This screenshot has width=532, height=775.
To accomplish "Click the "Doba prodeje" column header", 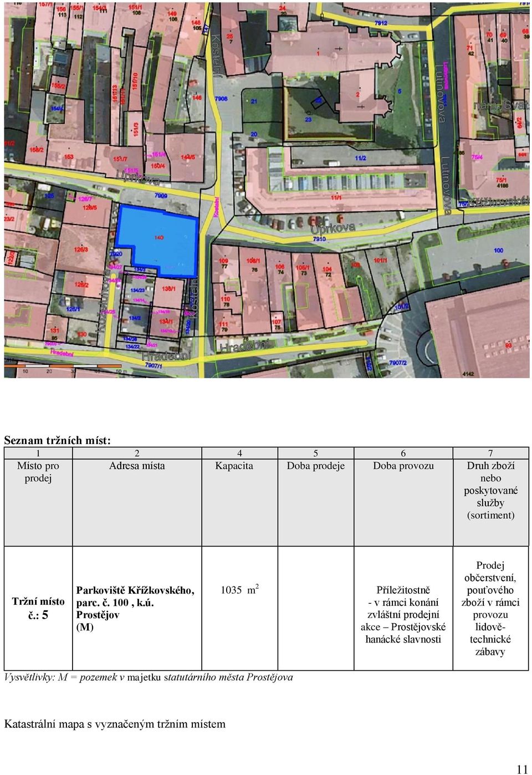I will pos(315,466).
